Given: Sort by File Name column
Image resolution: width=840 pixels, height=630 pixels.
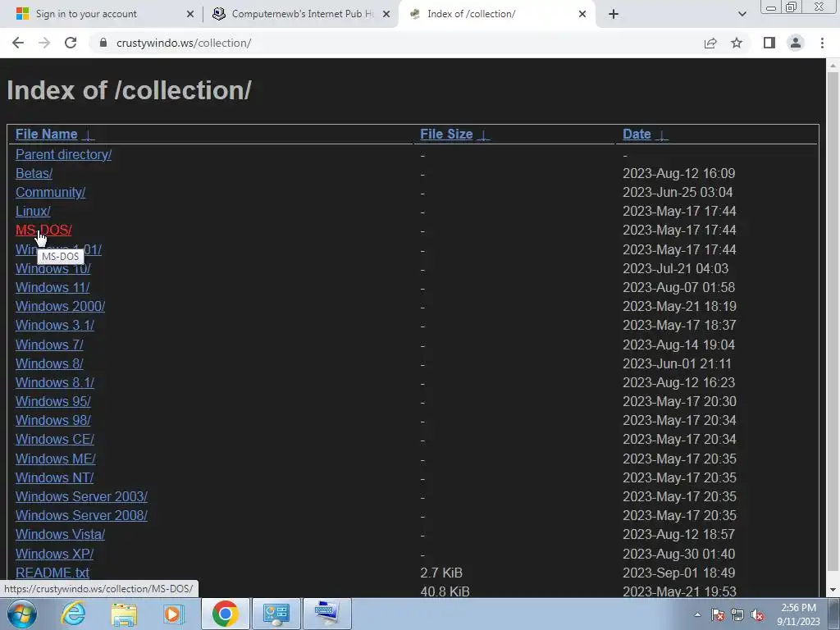Looking at the screenshot, I should pyautogui.click(x=47, y=134).
